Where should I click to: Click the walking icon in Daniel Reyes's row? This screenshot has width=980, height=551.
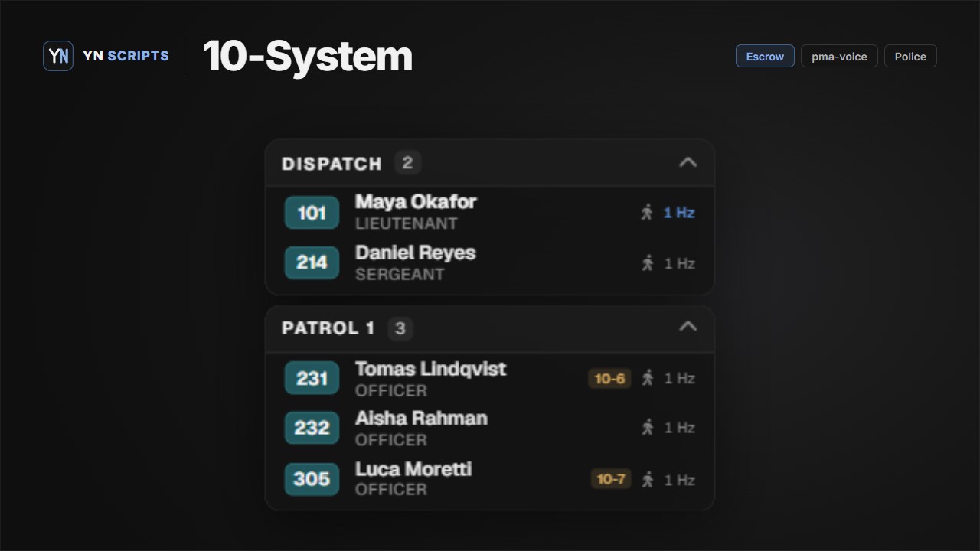648,263
